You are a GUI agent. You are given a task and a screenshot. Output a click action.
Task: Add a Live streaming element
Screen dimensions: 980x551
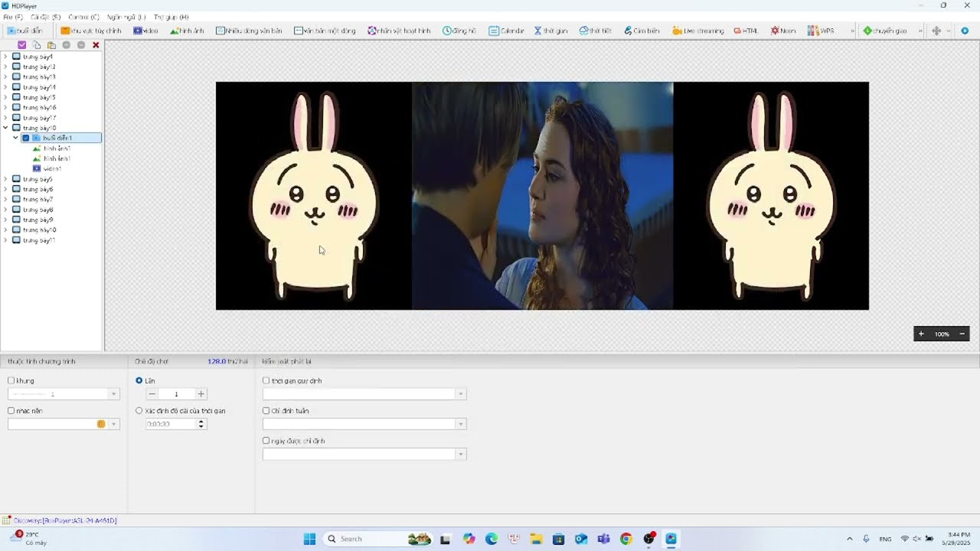coord(697,31)
